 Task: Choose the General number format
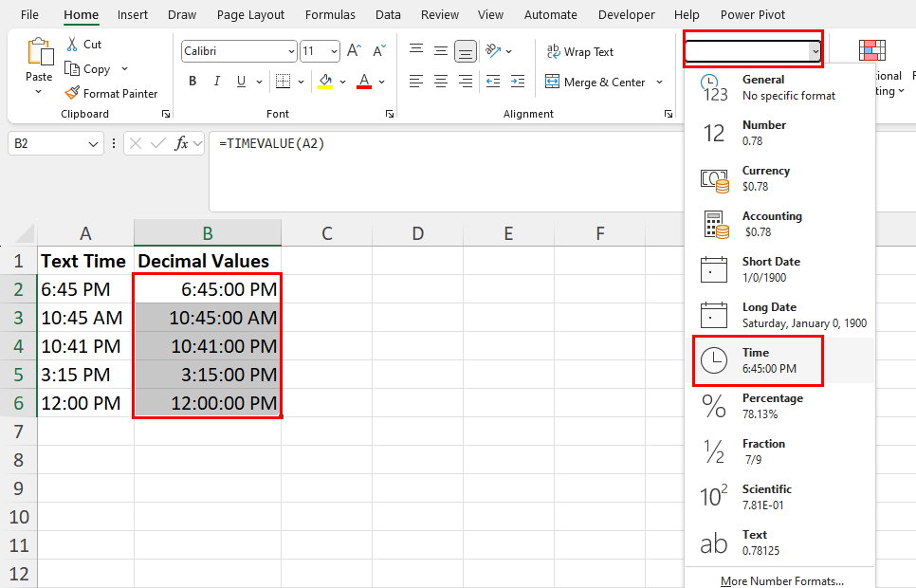(x=779, y=87)
